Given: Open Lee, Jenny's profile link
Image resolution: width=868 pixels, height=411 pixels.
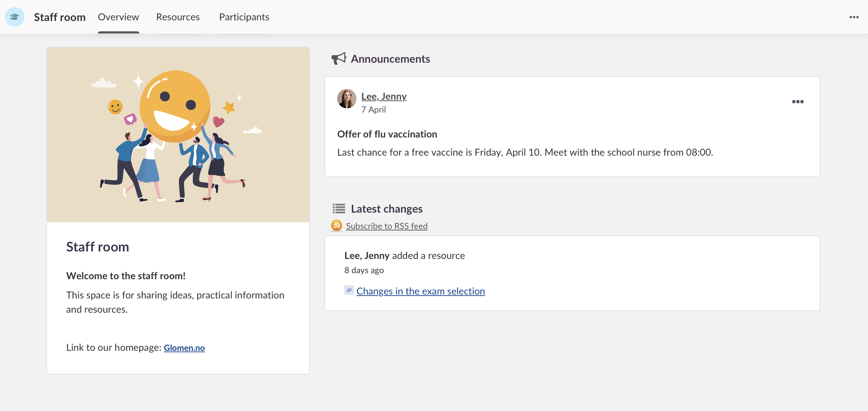Looking at the screenshot, I should click(x=384, y=96).
